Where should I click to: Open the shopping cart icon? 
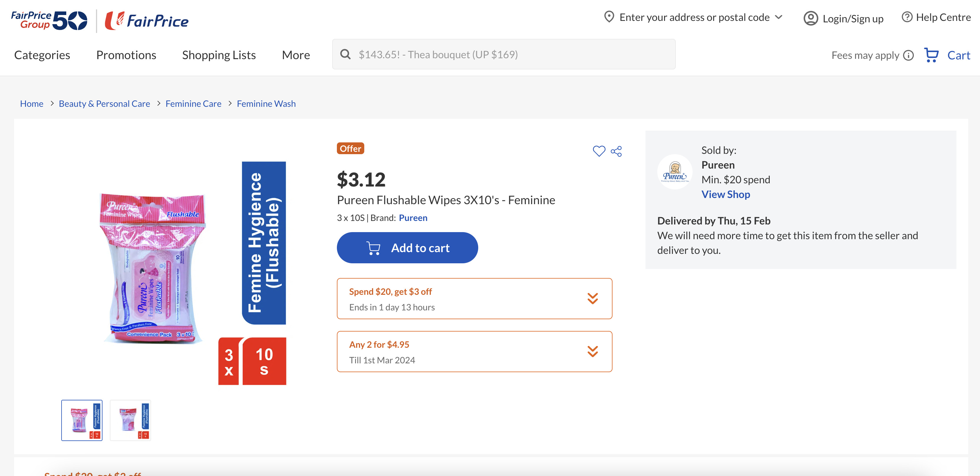point(931,55)
